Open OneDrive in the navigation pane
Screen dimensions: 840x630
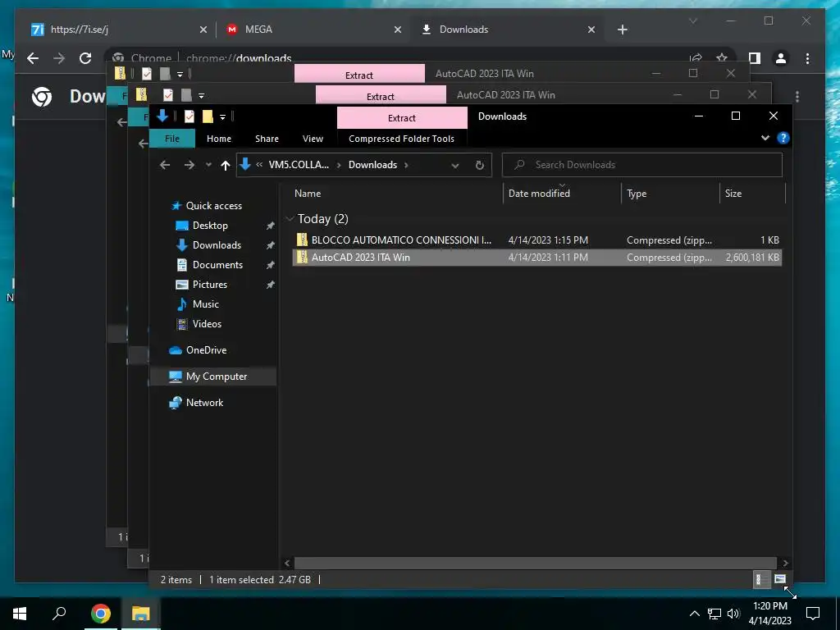click(x=206, y=349)
